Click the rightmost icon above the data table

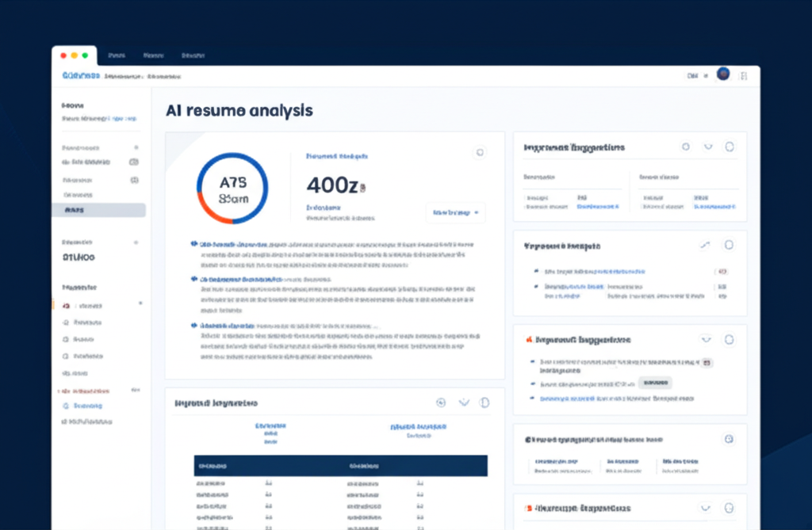[485, 402]
